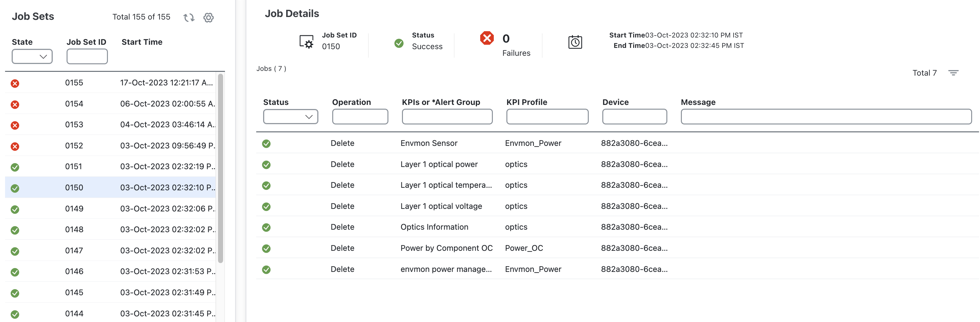Click the clock calendar time icon
The width and height of the screenshot is (980, 322).
coord(575,42)
